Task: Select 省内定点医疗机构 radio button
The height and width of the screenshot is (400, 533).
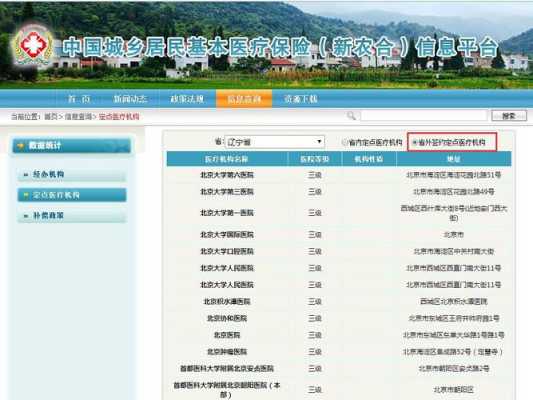Action: (x=345, y=142)
